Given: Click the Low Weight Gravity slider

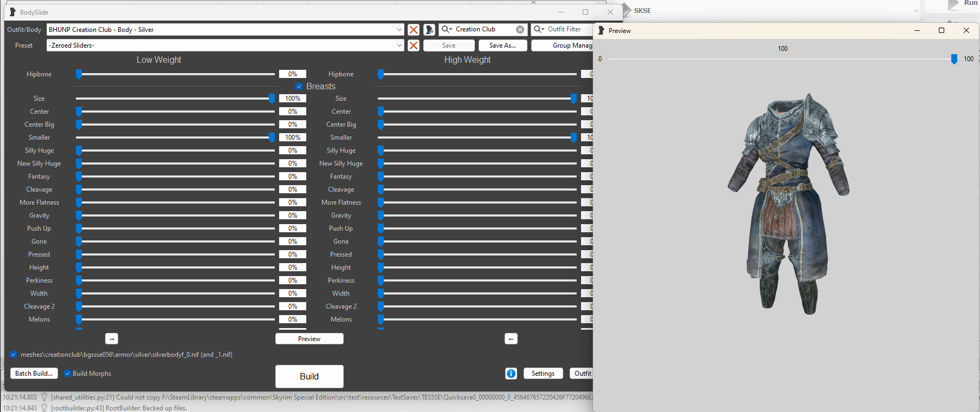Looking at the screenshot, I should [175, 215].
